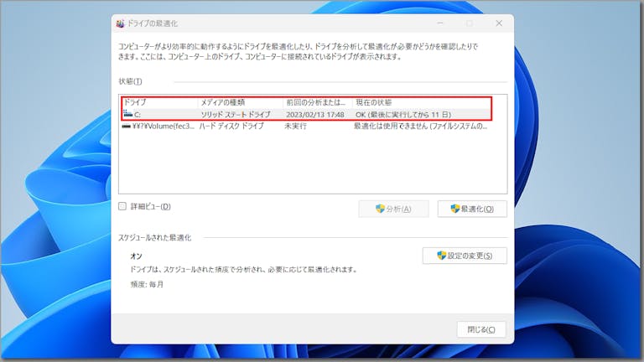Click the 閉じる(C) button
The height and width of the screenshot is (362, 644).
pos(481,329)
